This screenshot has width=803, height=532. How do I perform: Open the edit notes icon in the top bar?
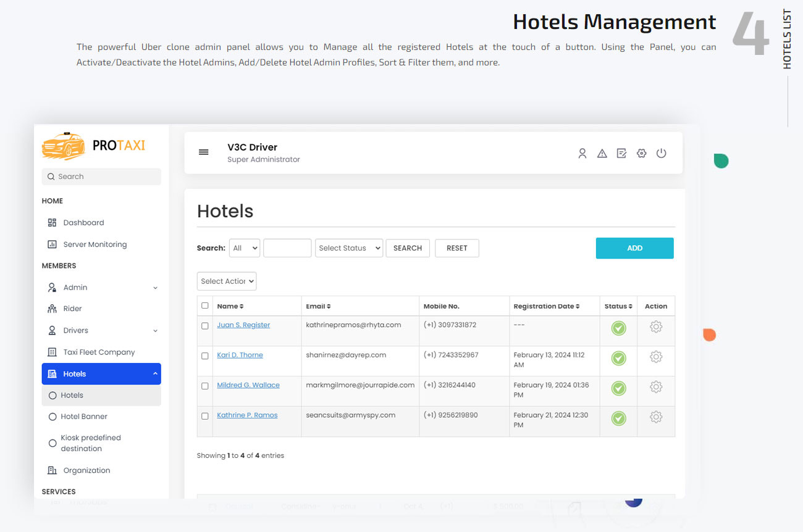pos(621,153)
